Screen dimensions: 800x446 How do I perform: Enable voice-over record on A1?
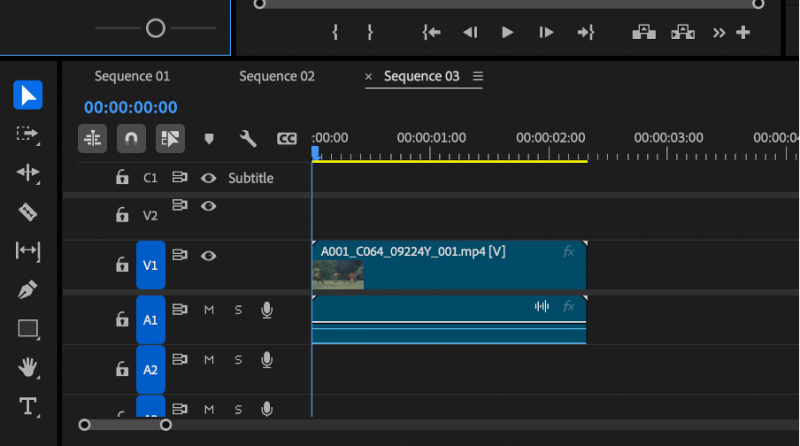click(267, 310)
